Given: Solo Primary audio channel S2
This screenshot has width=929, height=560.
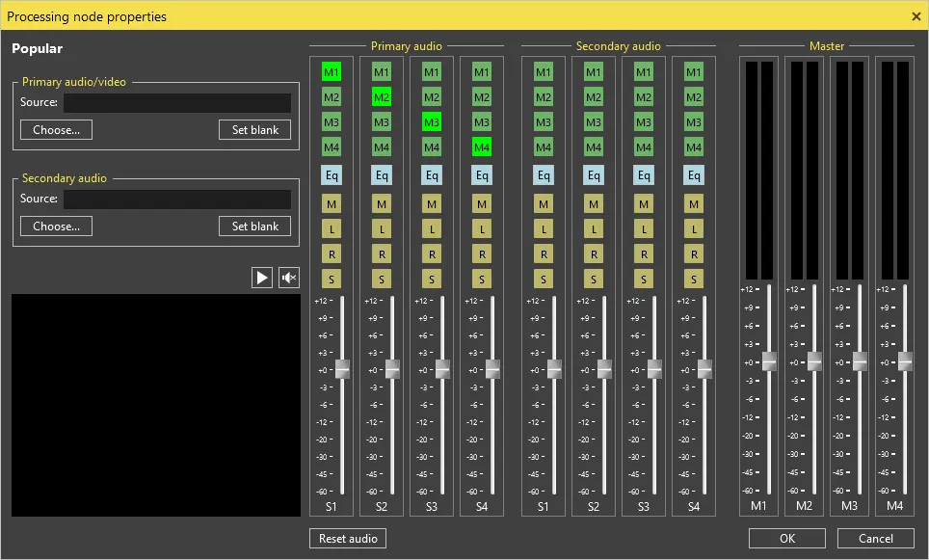Looking at the screenshot, I should [x=382, y=279].
